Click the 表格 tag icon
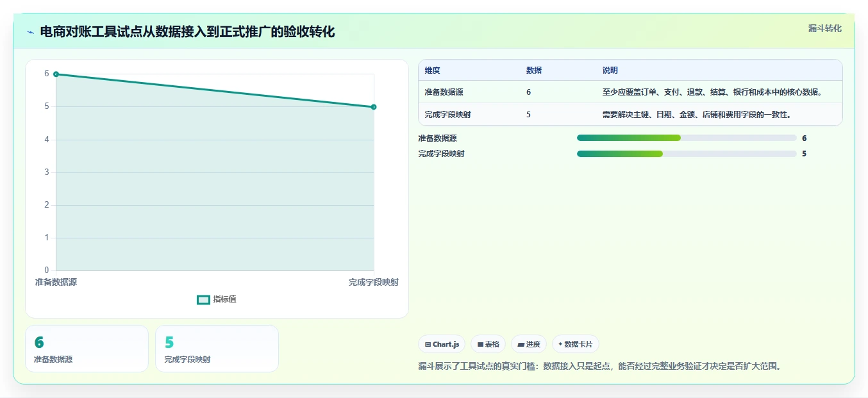 click(x=480, y=344)
